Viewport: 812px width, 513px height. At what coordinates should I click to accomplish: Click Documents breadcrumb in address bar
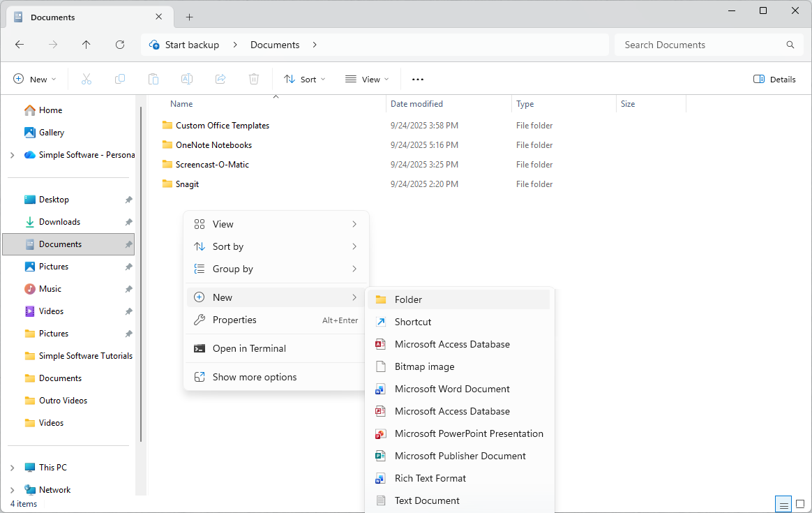275,45
